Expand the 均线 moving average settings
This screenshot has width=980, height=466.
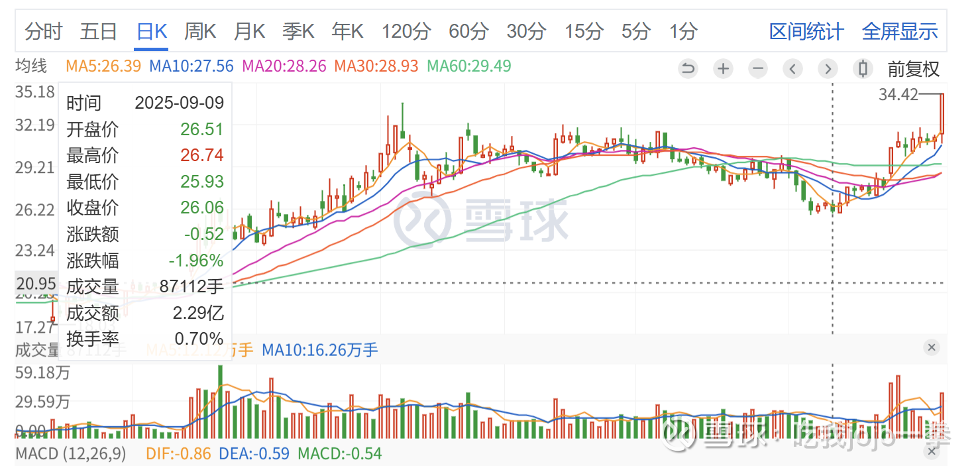(32, 66)
